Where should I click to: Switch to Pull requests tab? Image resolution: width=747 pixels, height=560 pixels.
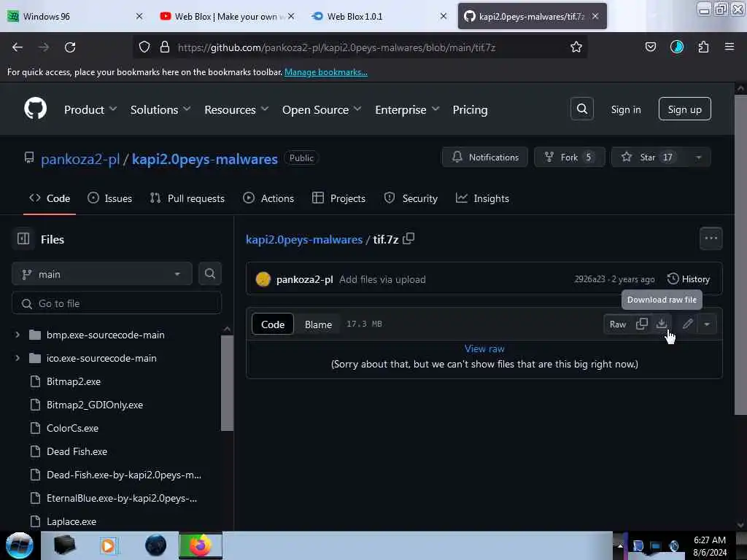tap(187, 198)
